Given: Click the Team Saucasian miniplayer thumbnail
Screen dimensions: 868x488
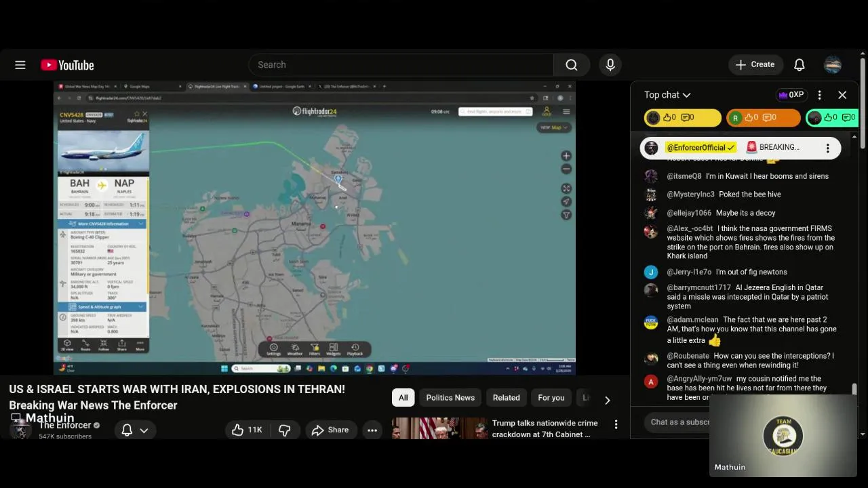Looking at the screenshot, I should tap(783, 435).
